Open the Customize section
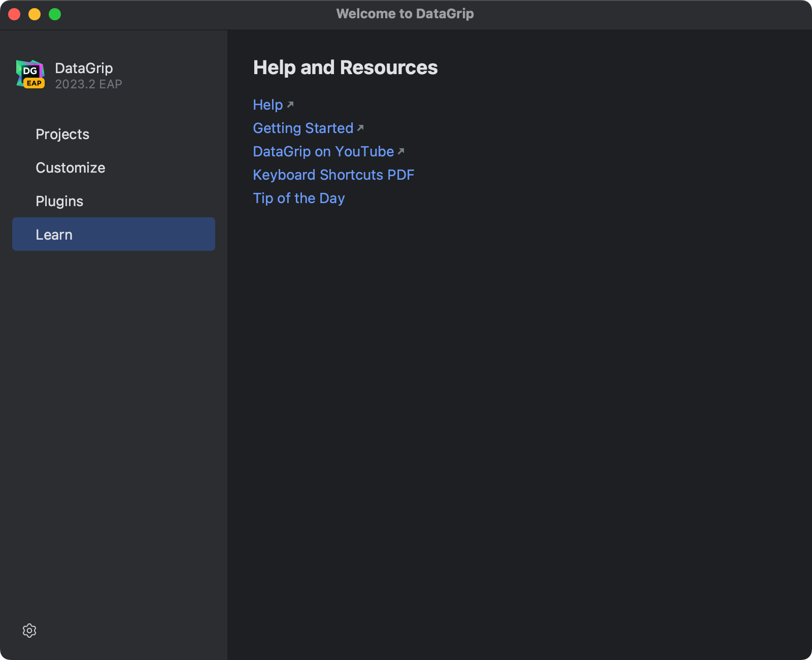 pos(71,168)
